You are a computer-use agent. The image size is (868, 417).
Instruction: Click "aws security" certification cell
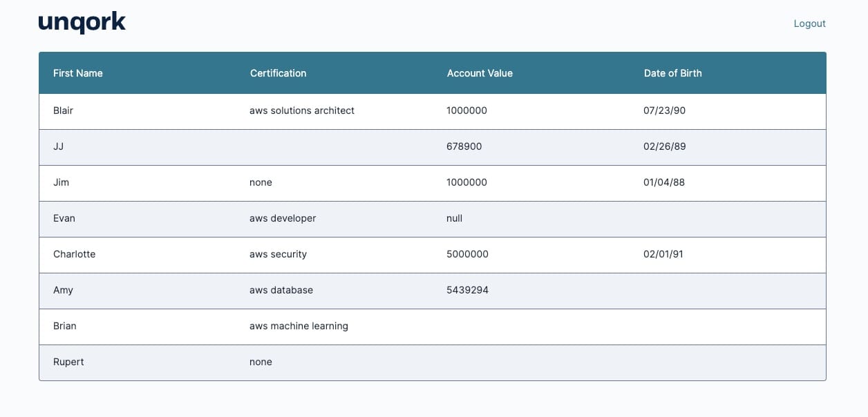click(x=278, y=254)
